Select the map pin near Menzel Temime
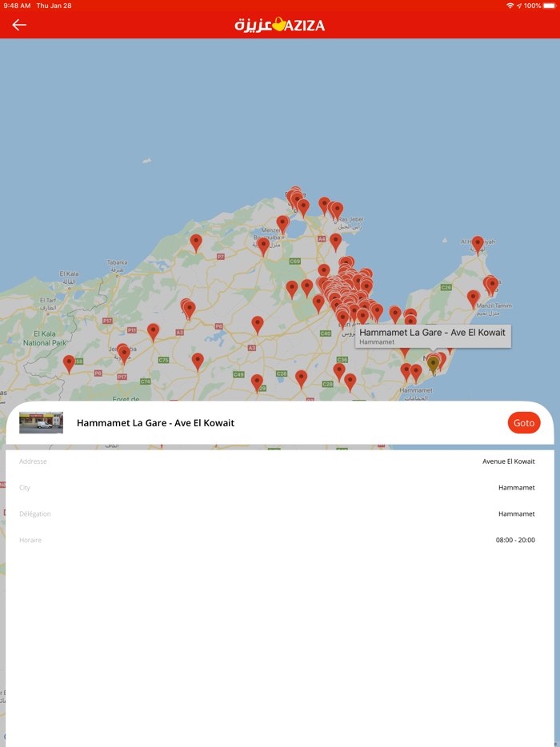The image size is (560, 747). click(x=473, y=298)
